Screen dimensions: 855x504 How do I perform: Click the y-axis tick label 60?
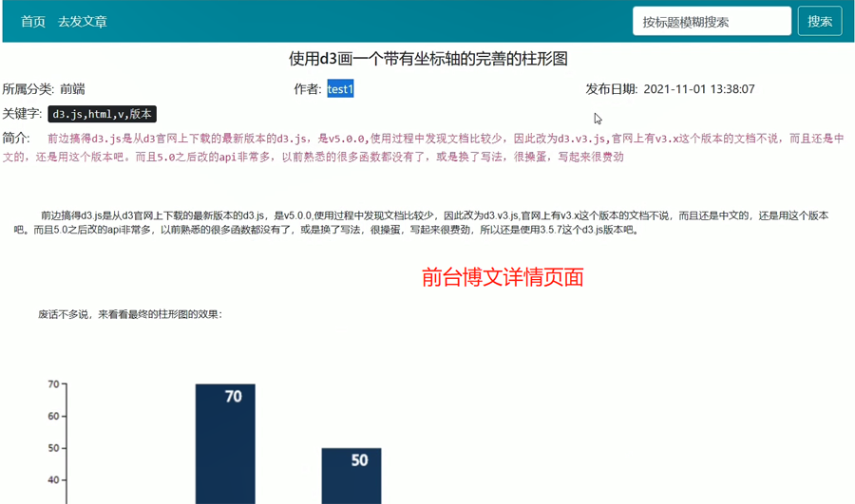point(53,417)
